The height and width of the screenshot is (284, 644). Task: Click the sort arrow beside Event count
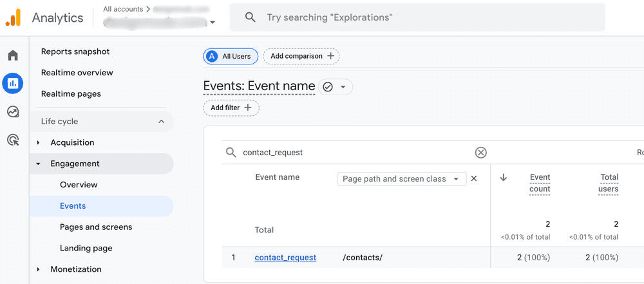(x=504, y=178)
